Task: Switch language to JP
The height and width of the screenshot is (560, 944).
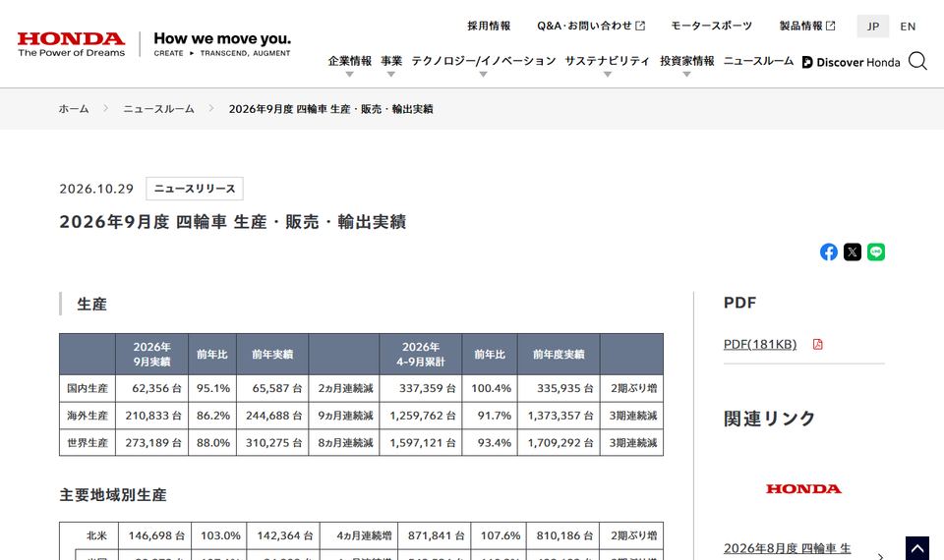Action: click(x=873, y=27)
